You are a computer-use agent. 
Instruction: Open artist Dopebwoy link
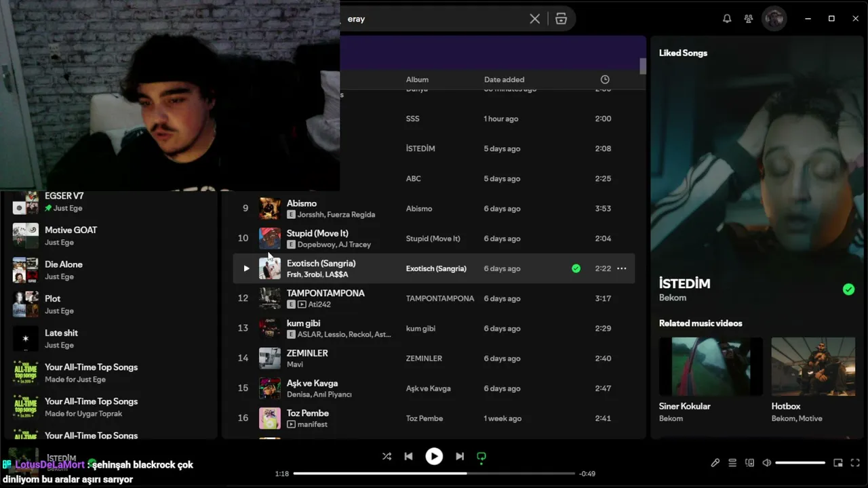(x=315, y=245)
